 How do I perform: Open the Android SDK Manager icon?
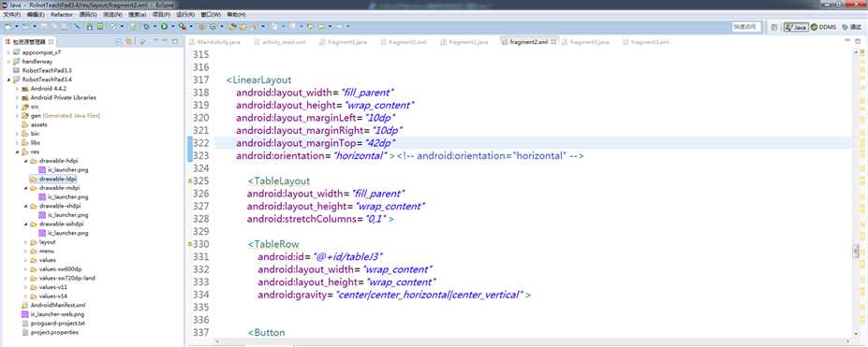point(90,26)
